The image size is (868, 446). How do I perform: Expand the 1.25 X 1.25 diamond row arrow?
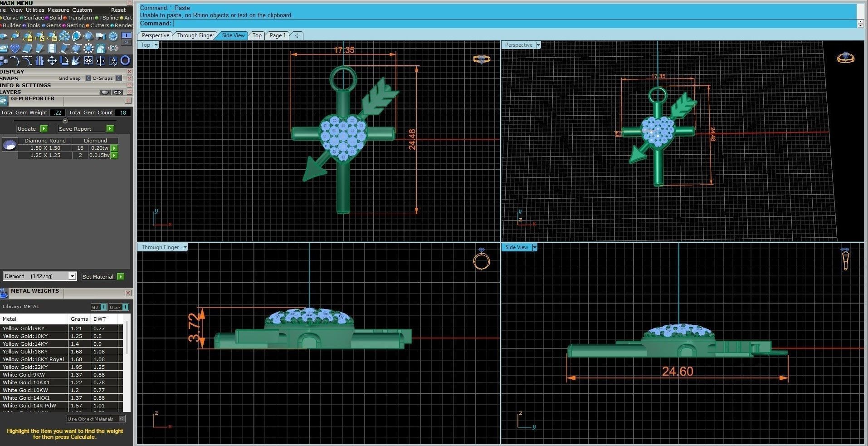tap(114, 155)
